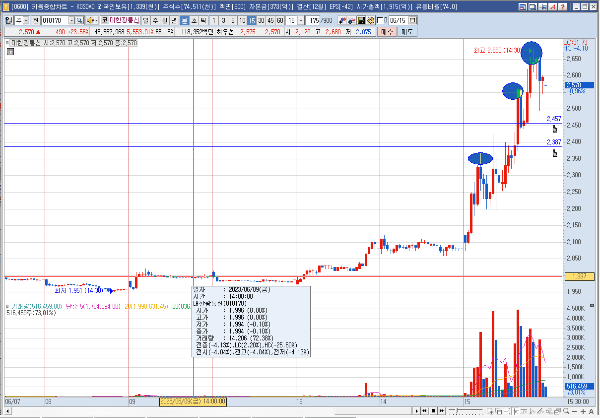
Task: Select the 1-minute interval button
Action: [214, 20]
